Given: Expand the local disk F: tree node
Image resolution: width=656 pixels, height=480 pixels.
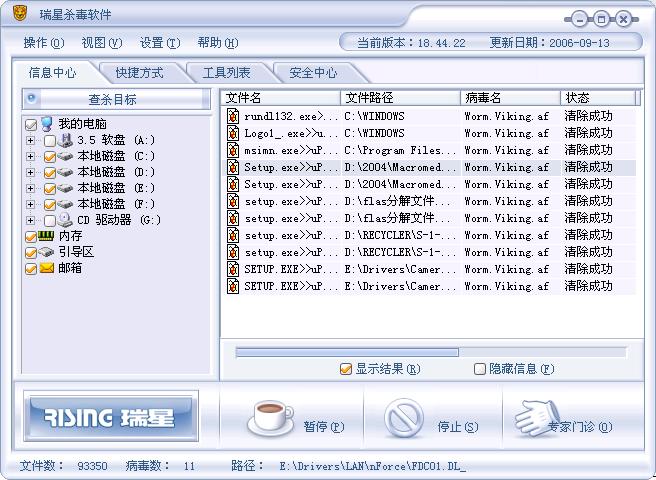Looking at the screenshot, I should (30, 204).
